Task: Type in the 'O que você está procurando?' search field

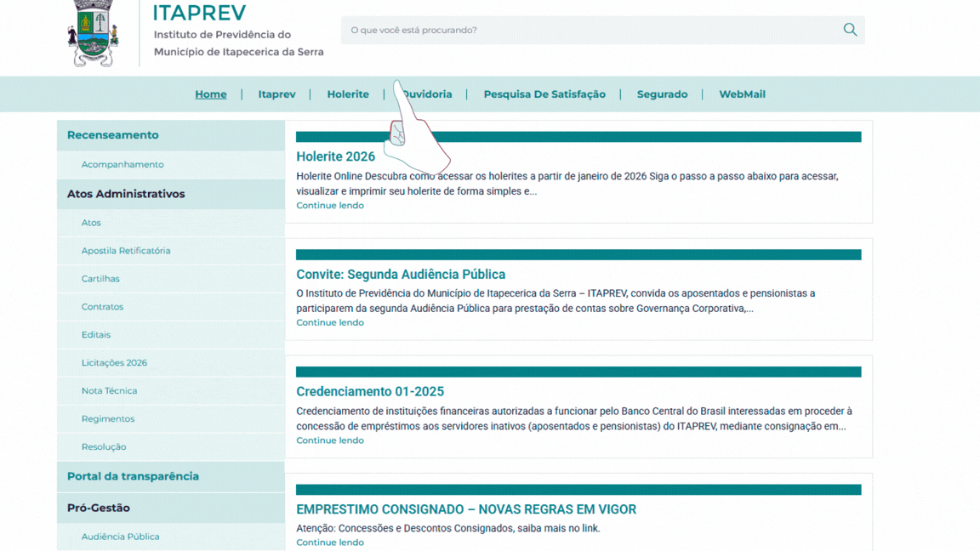Action: [x=587, y=30]
